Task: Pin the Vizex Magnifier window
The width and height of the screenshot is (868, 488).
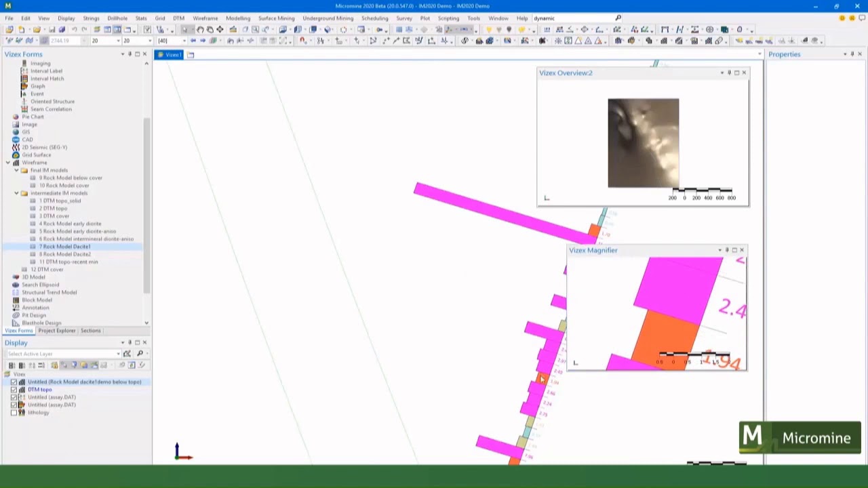Action: click(727, 250)
